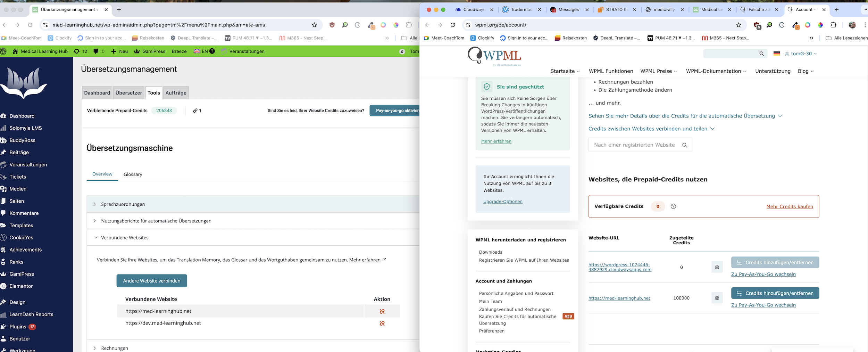Open the https://med-learninghub.net website link
868x352 pixels.
point(619,298)
